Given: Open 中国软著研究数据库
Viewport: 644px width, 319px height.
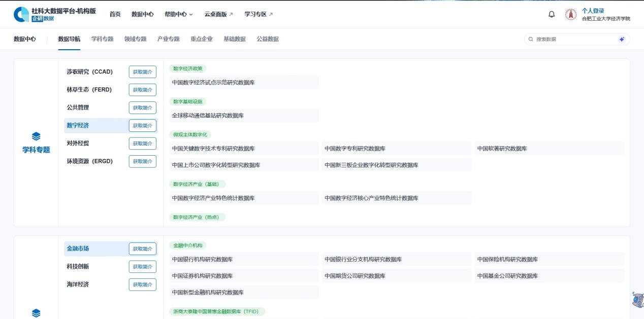Looking at the screenshot, I should point(502,149).
